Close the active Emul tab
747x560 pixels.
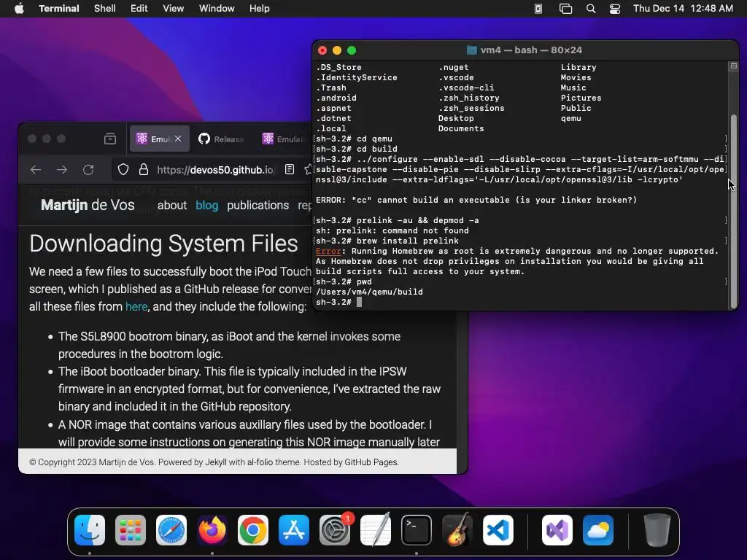pyautogui.click(x=178, y=139)
